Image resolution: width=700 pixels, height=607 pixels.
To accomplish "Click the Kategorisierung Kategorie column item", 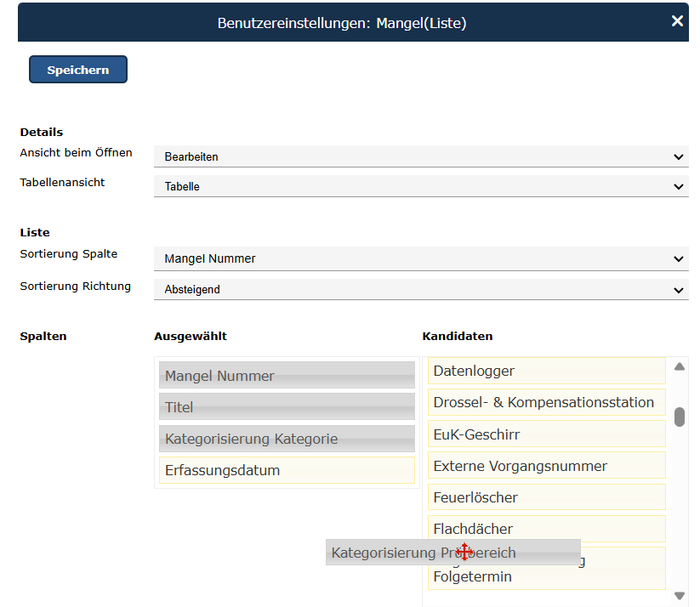I will [287, 439].
